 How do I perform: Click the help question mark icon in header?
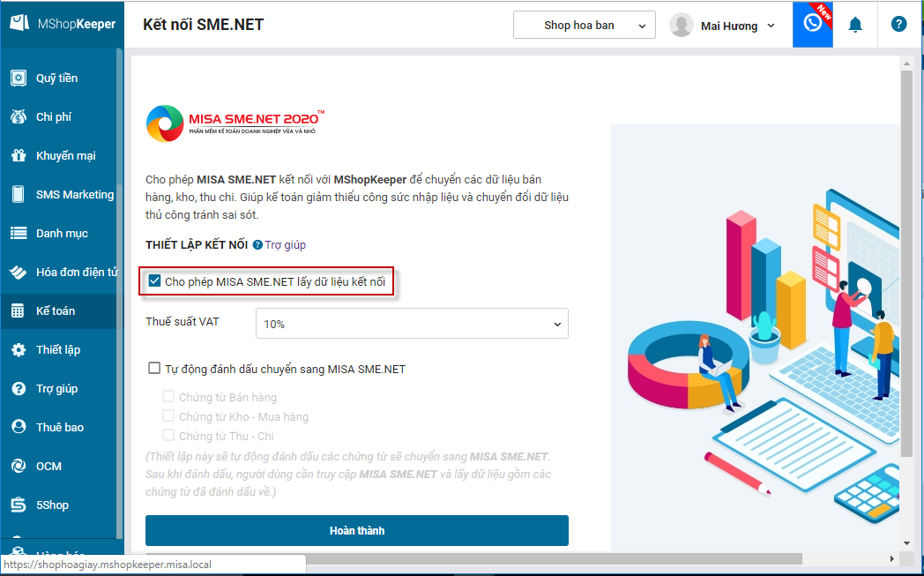pos(898,25)
